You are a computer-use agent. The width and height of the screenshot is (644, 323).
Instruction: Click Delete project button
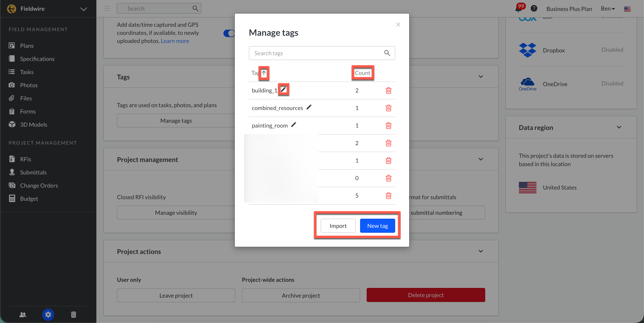(x=426, y=295)
